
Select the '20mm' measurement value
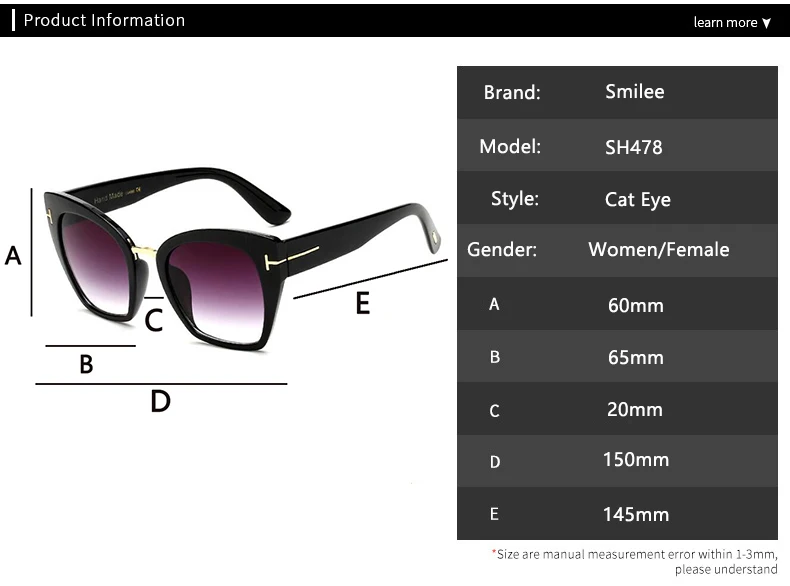pyautogui.click(x=634, y=410)
